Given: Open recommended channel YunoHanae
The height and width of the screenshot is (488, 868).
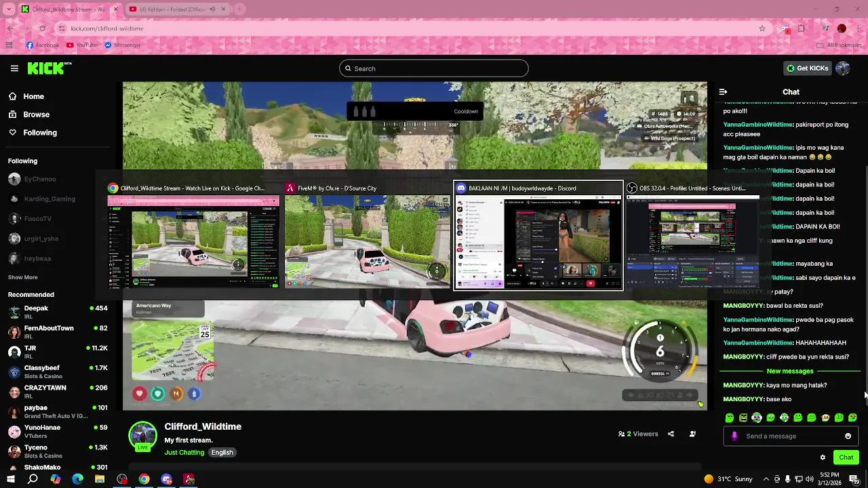Looking at the screenshot, I should 58,431.
